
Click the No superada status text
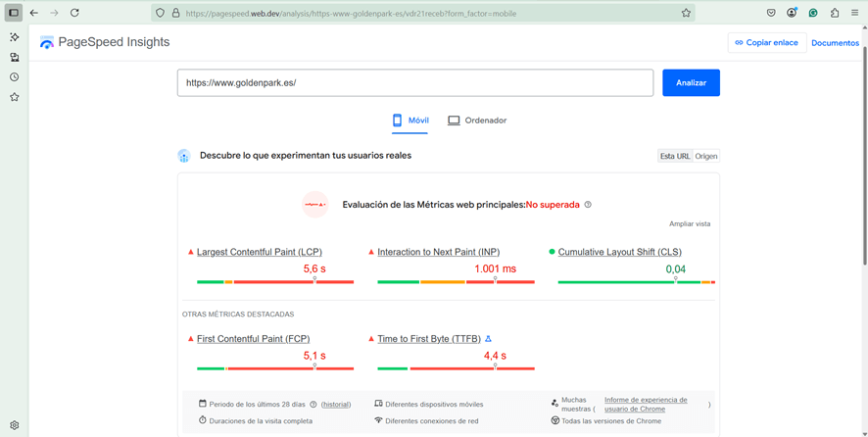coord(553,205)
